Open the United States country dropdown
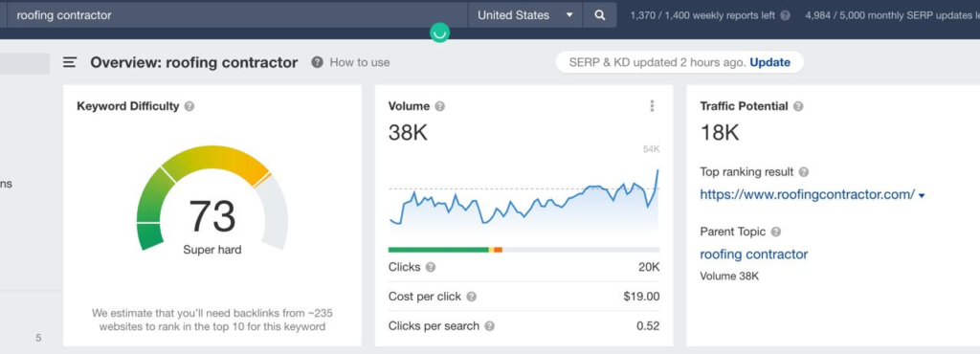 click(525, 15)
